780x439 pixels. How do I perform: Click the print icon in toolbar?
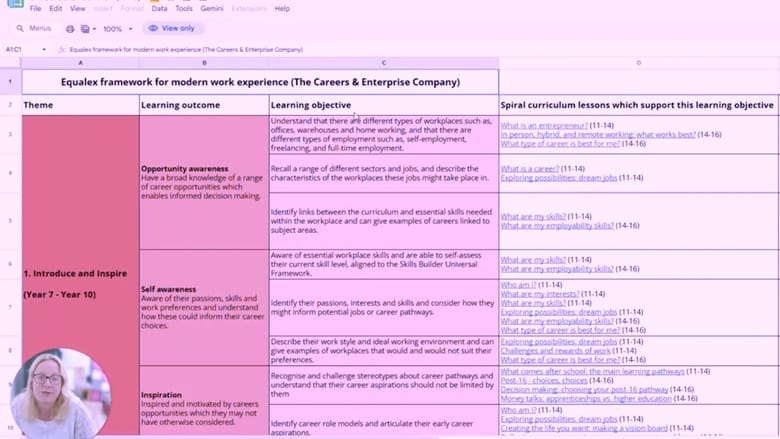(70, 29)
